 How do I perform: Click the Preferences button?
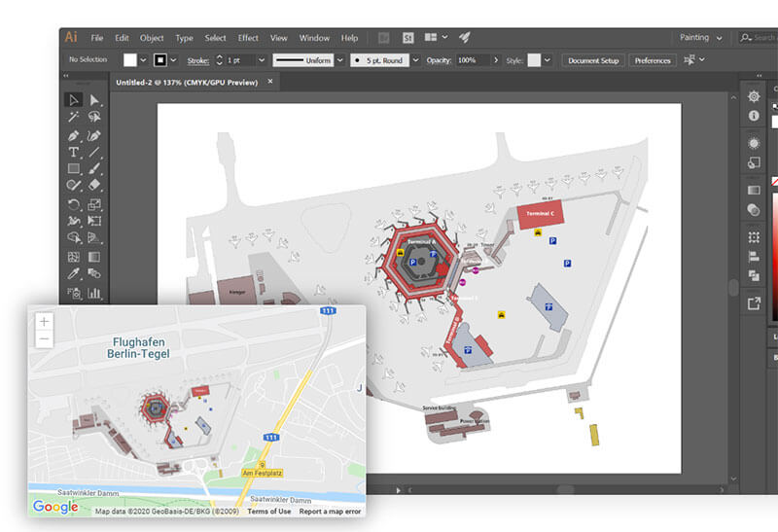point(653,60)
